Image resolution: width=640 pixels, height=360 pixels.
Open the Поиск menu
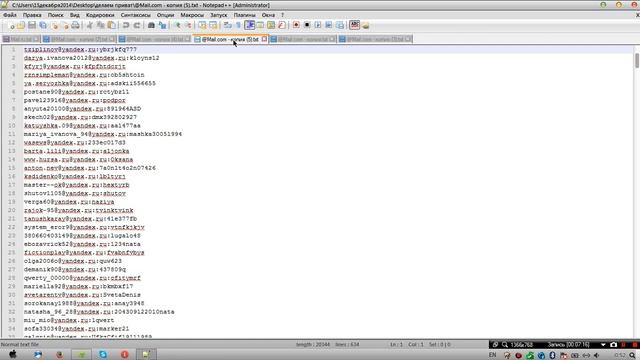pos(56,15)
